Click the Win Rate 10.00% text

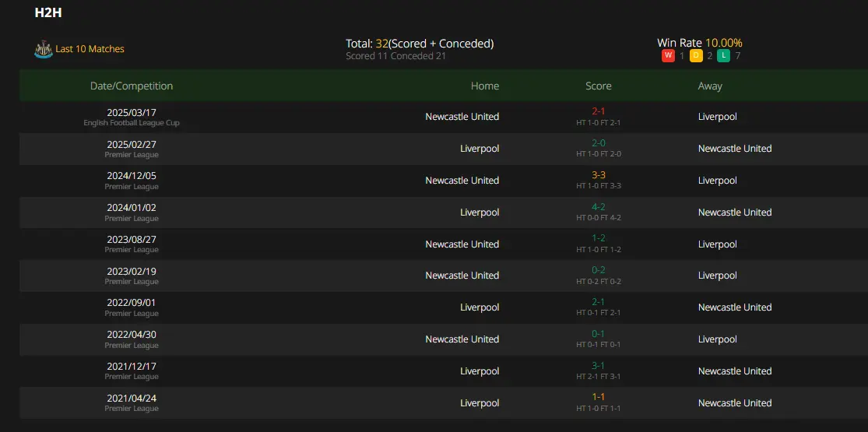700,43
